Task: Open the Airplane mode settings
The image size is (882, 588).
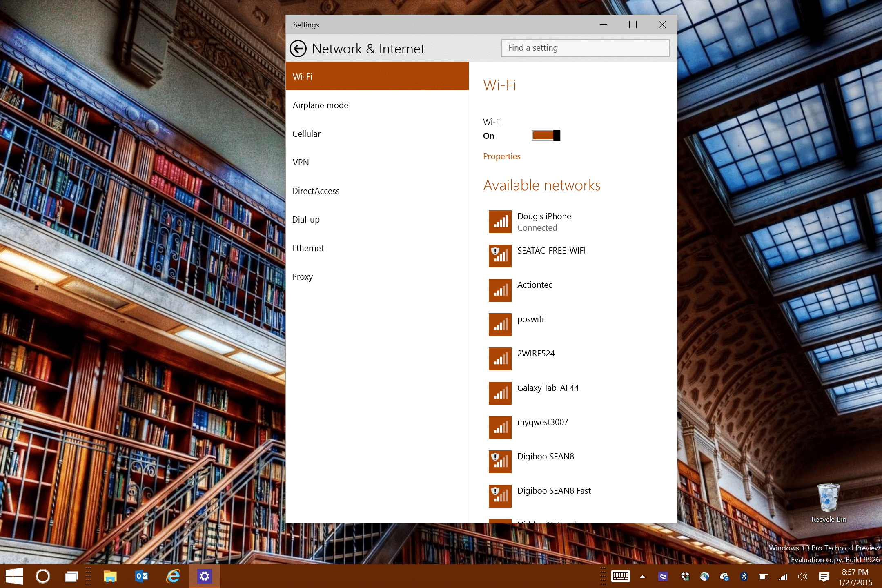Action: (x=377, y=105)
